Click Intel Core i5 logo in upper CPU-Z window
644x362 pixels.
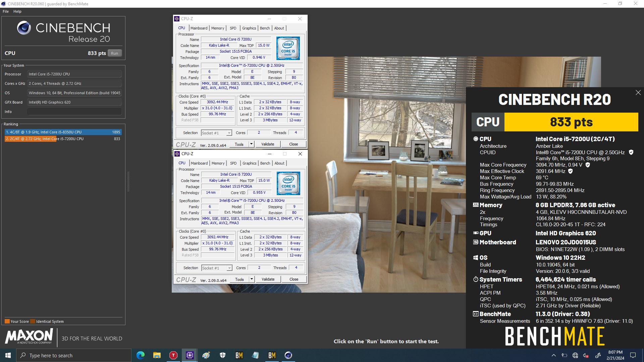pos(288,48)
